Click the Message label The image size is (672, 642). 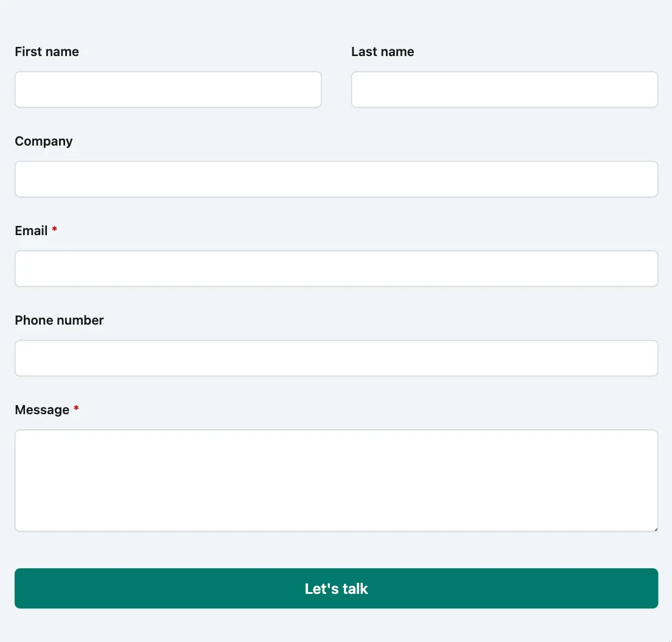(41, 410)
